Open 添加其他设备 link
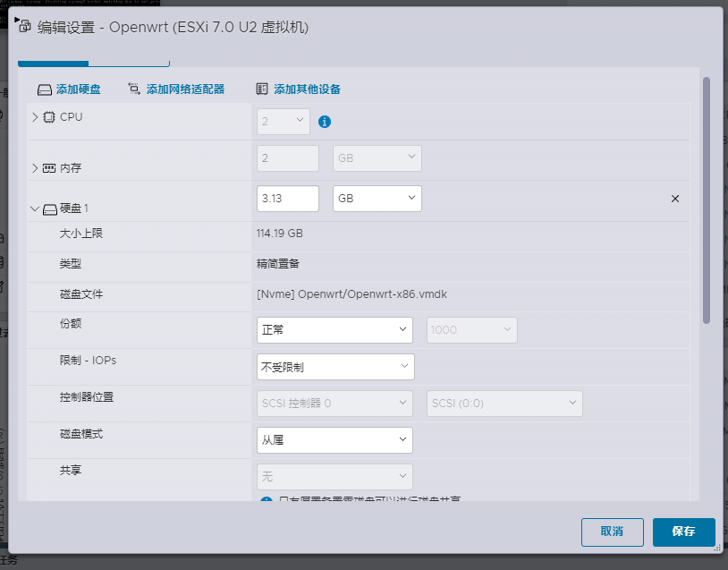This screenshot has height=570, width=728. pos(307,89)
